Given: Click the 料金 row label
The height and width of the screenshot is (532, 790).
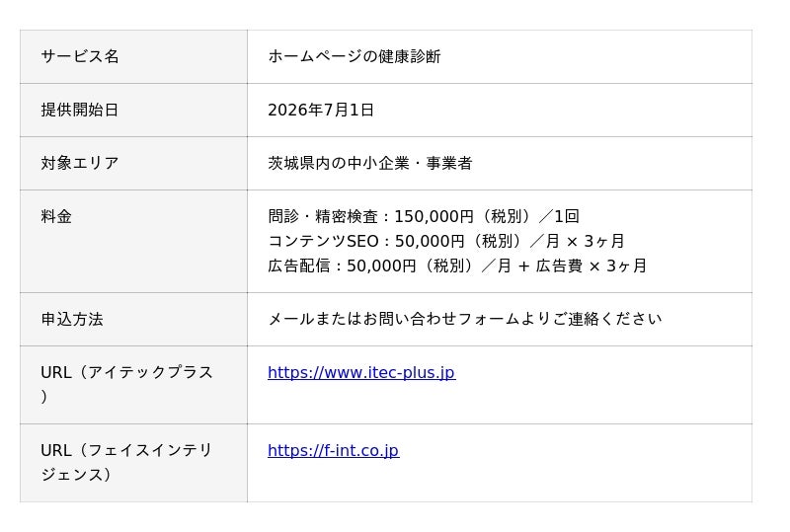Looking at the screenshot, I should point(56,216).
